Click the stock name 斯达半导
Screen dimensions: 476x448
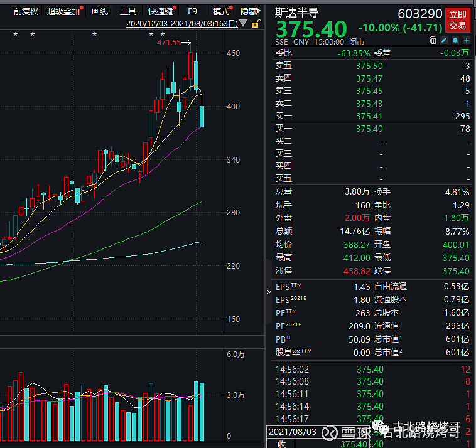tap(297, 13)
